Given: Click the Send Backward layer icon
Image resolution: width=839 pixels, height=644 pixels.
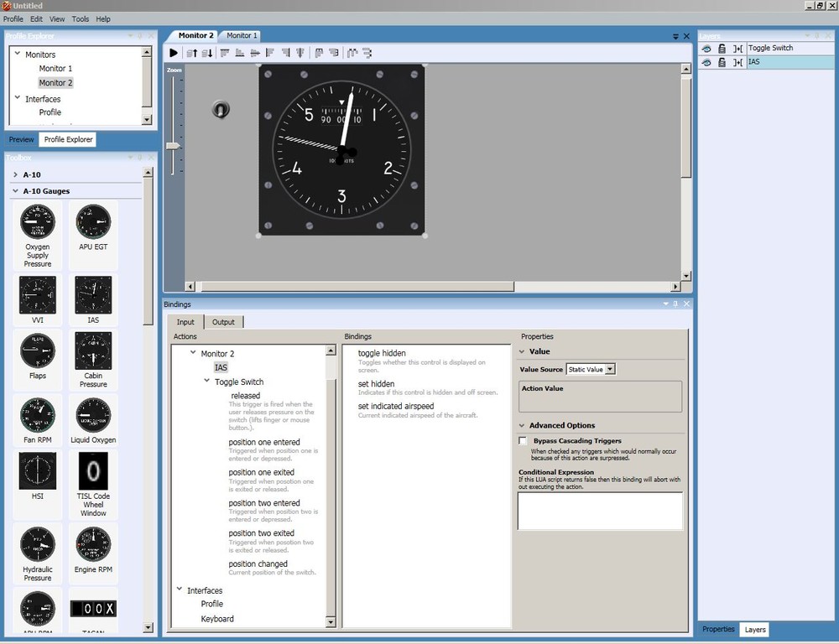Looking at the screenshot, I should [x=208, y=53].
